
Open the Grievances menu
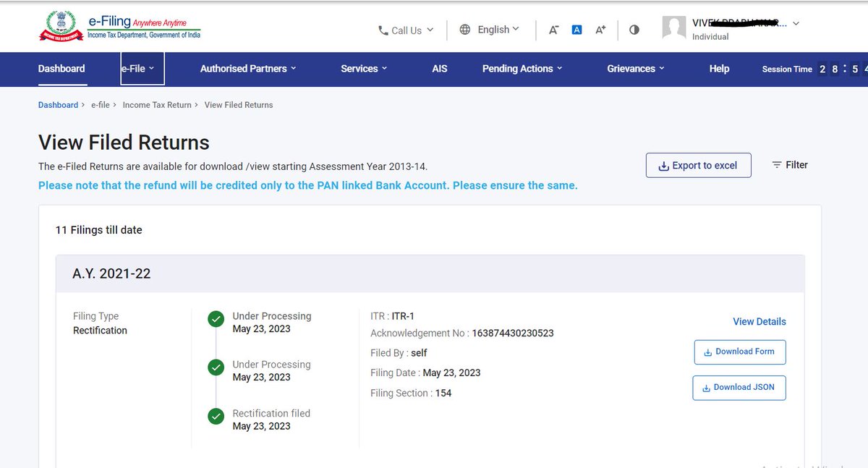coord(636,69)
